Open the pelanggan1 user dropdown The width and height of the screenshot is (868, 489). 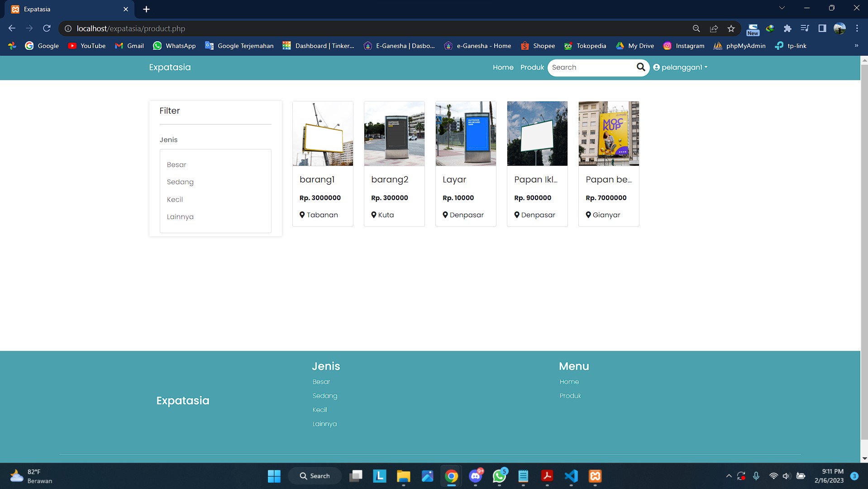[x=680, y=67]
